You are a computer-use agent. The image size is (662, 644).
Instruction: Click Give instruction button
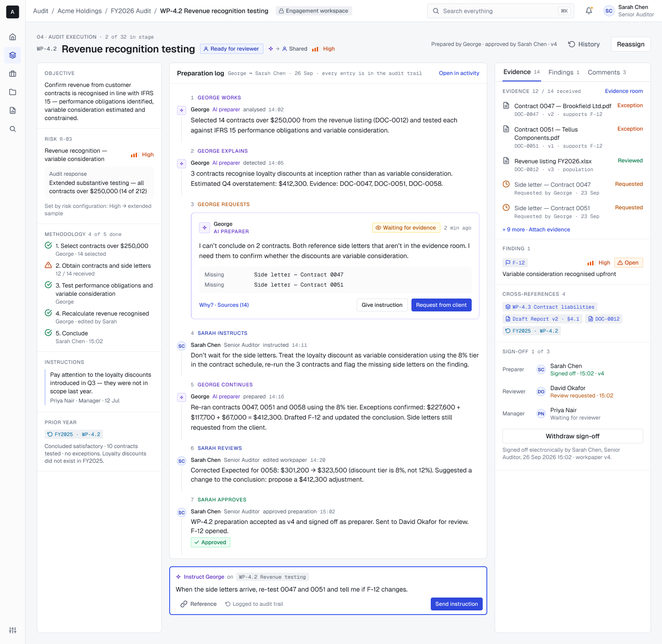point(382,305)
